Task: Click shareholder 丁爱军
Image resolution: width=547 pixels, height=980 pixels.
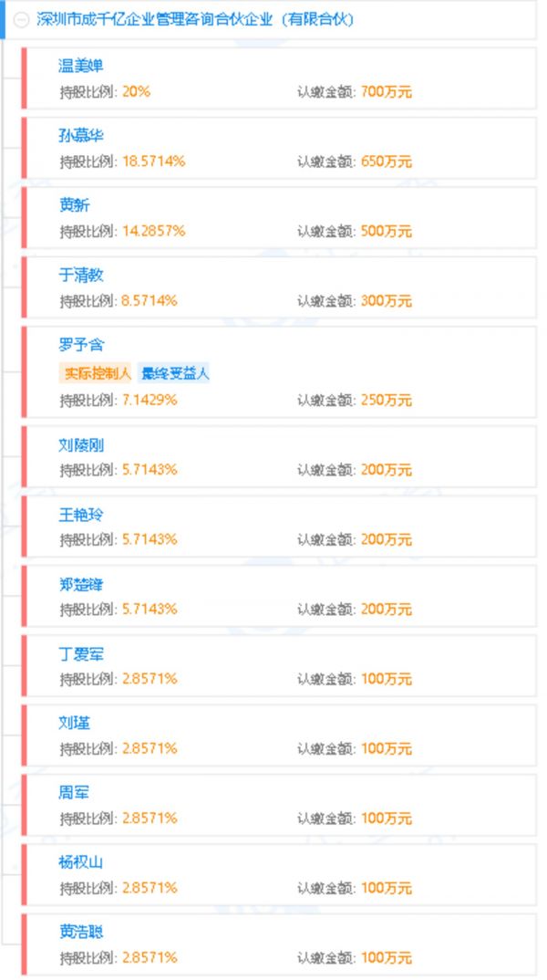Action: coord(81,653)
